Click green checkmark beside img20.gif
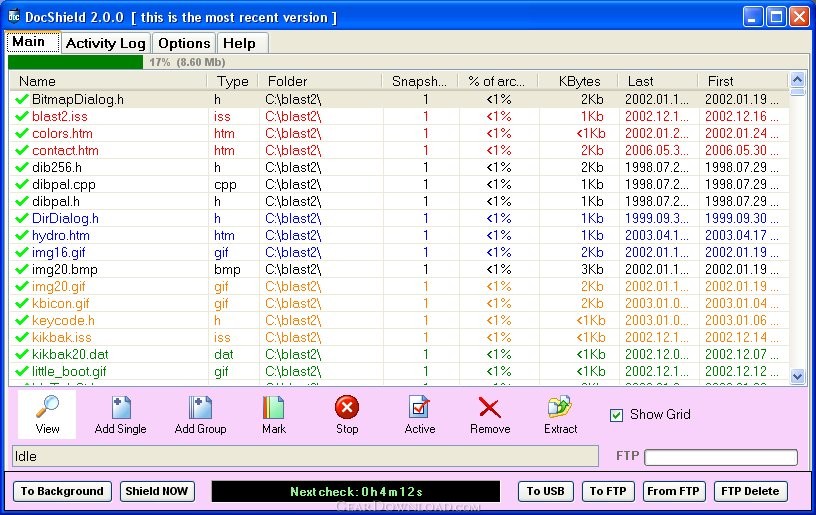The width and height of the screenshot is (816, 515). click(22, 286)
